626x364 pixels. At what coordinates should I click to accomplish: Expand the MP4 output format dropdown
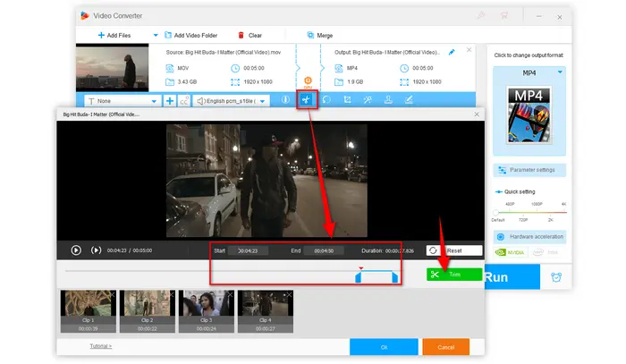coord(560,72)
